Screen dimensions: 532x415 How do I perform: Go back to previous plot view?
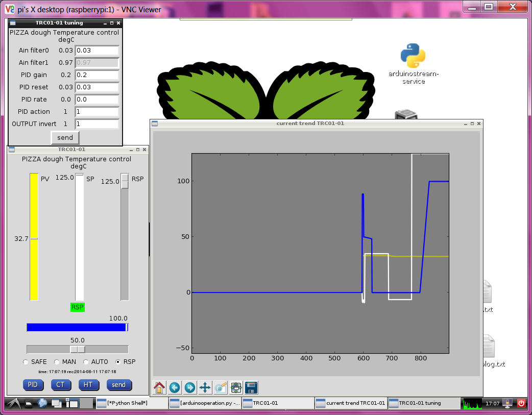[175, 387]
